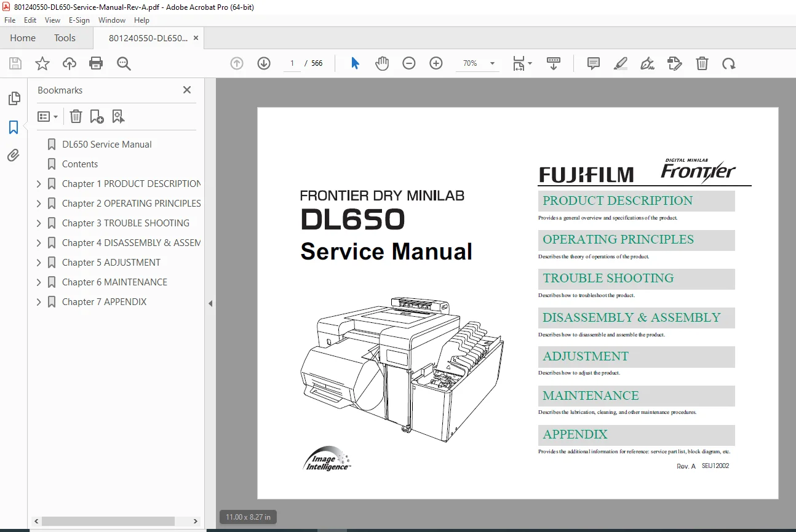Open the Fill & Sign pen tool
The height and width of the screenshot is (532, 796).
pos(647,63)
